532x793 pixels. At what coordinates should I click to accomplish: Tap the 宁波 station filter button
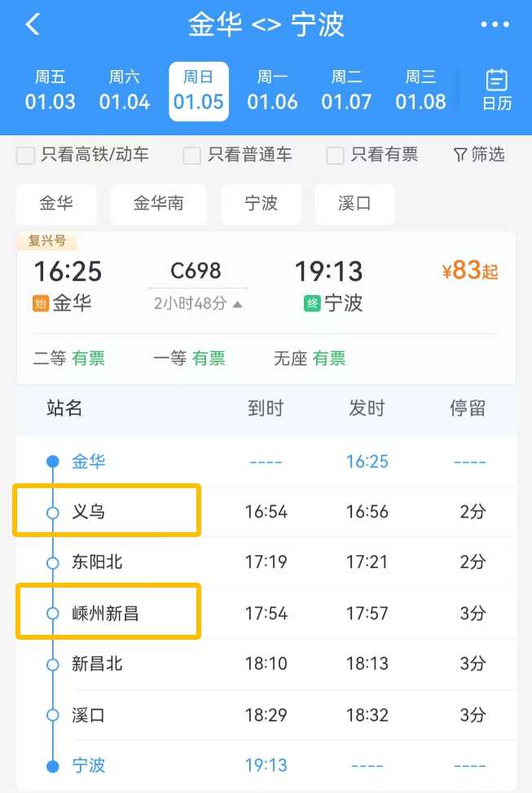pos(262,204)
